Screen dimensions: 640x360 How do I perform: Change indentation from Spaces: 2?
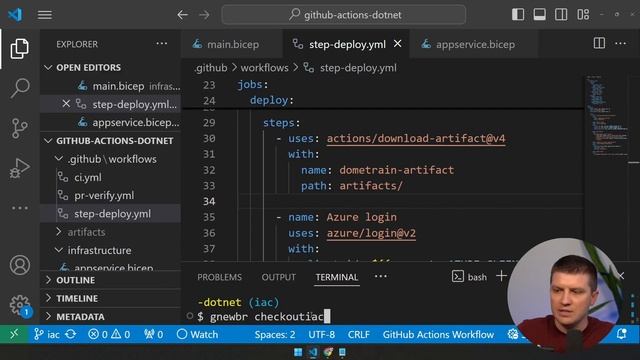(275, 334)
